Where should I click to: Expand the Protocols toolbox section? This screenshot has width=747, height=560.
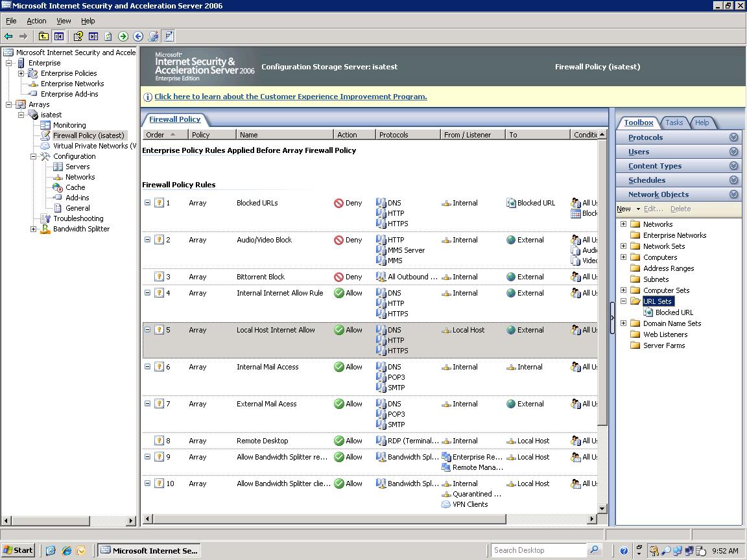click(733, 137)
